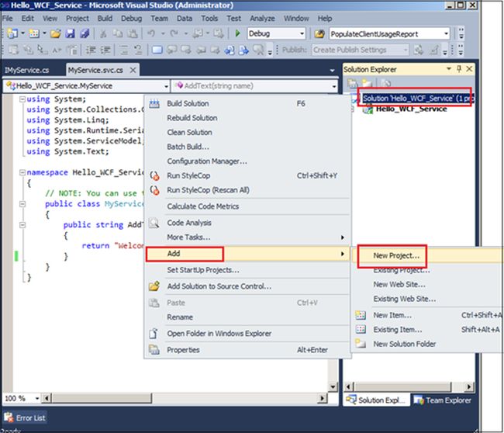The image size is (504, 433).
Task: Switch to the IMyService.cs tab
Action: coord(26,70)
